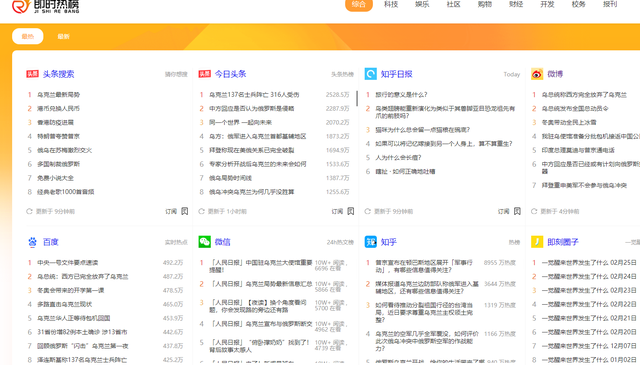Open 头条搜索 item 免费小说大全

pyautogui.click(x=56, y=178)
